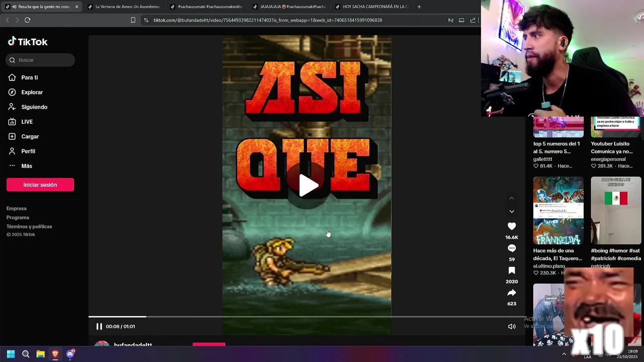The width and height of the screenshot is (644, 362).
Task: Open the el.ultimo.plano author link
Action: coord(549,266)
